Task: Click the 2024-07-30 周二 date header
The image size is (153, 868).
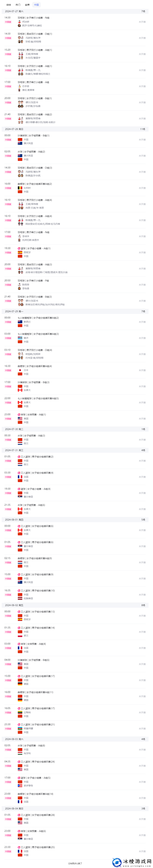Action: point(14,429)
